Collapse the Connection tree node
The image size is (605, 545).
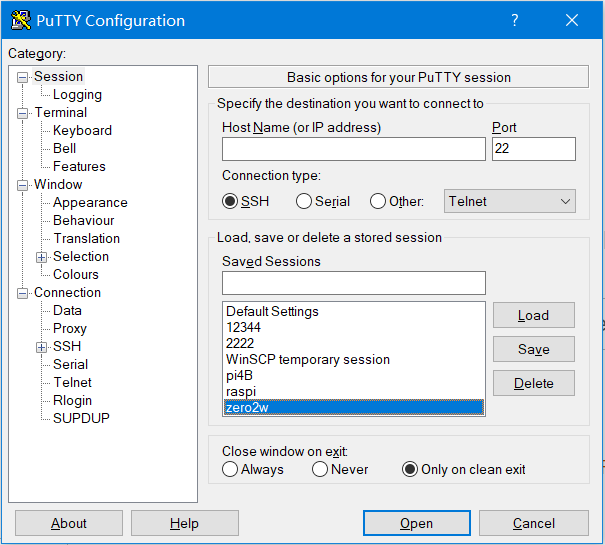(22, 294)
